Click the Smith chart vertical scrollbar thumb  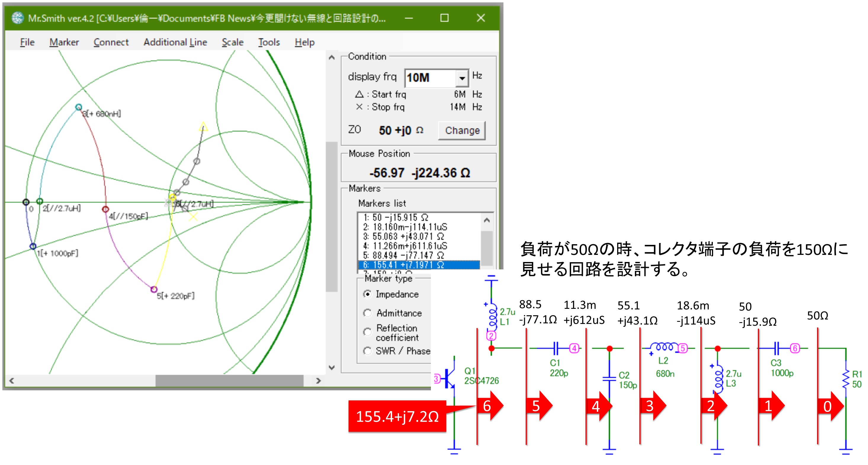(332, 216)
